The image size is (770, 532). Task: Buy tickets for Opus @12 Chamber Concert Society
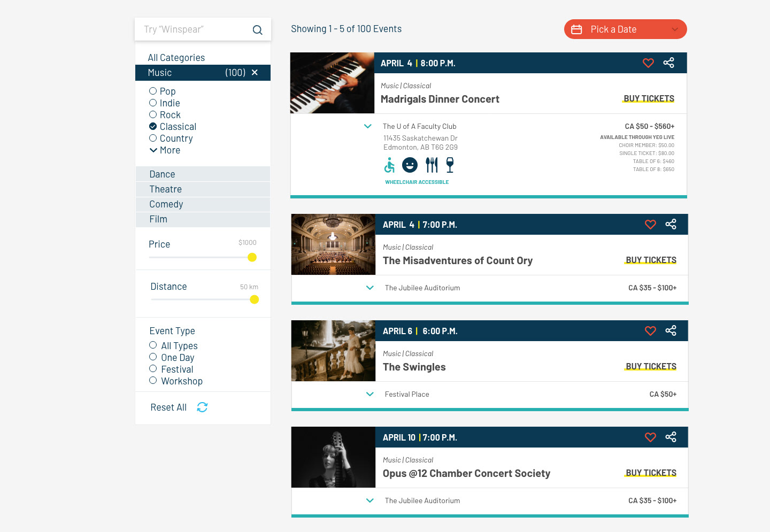click(651, 473)
